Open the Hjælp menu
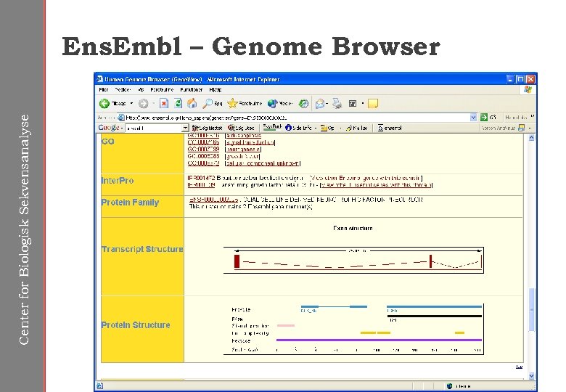566x392 pixels. click(216, 89)
